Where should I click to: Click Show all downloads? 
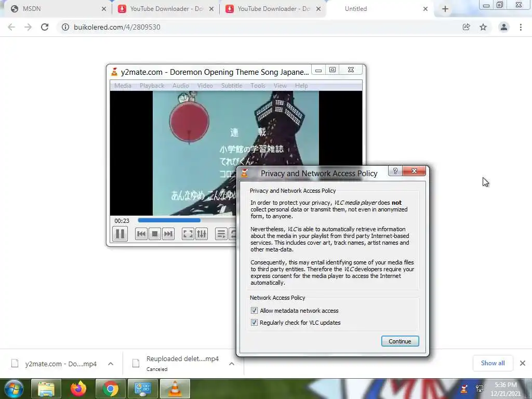click(493, 363)
